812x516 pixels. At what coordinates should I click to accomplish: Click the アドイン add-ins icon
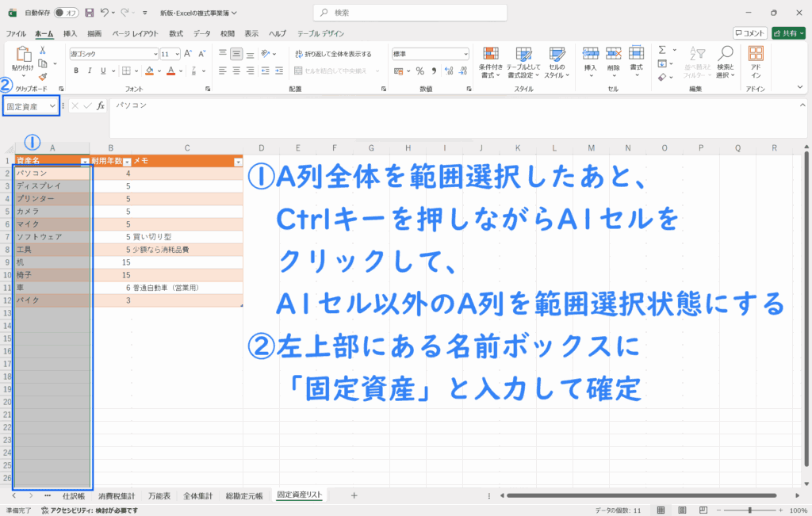[756, 60]
